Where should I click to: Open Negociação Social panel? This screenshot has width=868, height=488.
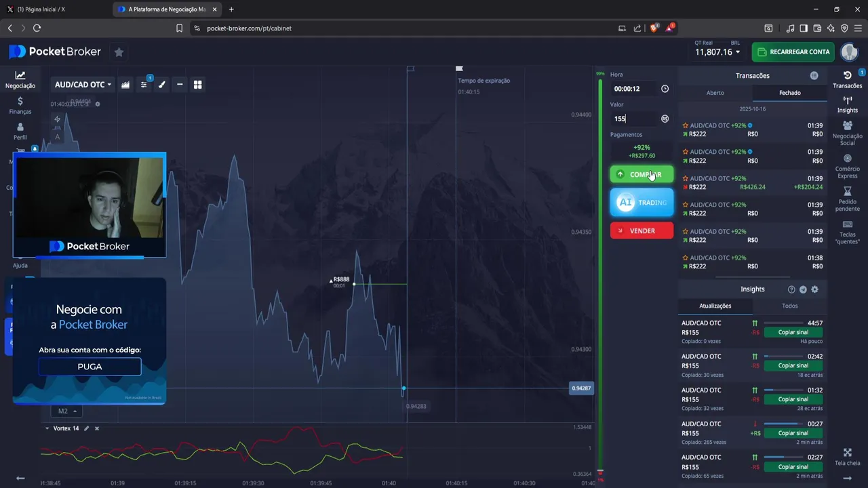[x=847, y=134]
